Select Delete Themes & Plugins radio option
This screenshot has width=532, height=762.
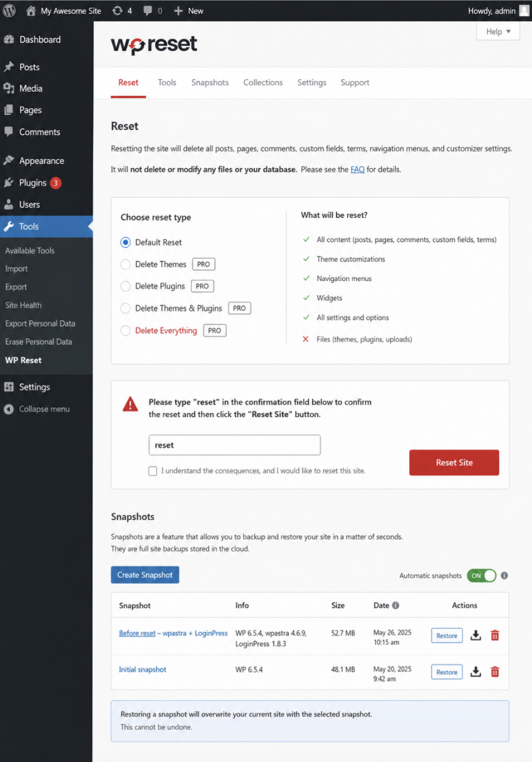point(126,308)
